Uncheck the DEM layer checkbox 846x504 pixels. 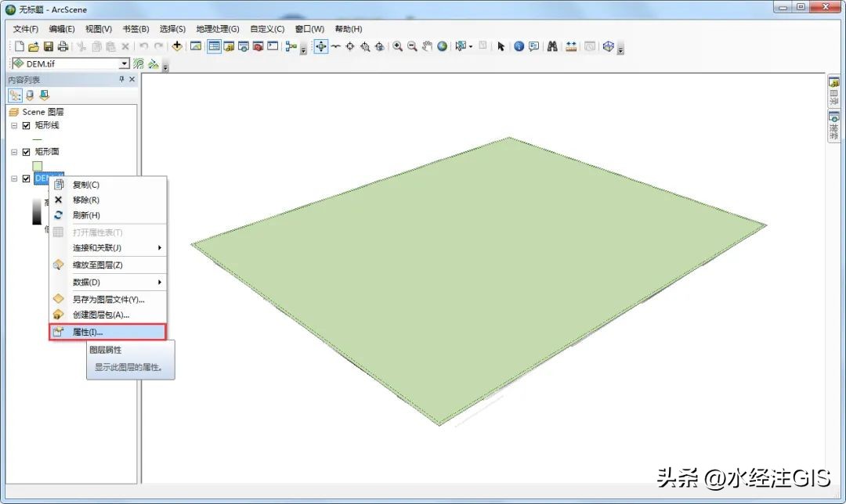click(25, 179)
